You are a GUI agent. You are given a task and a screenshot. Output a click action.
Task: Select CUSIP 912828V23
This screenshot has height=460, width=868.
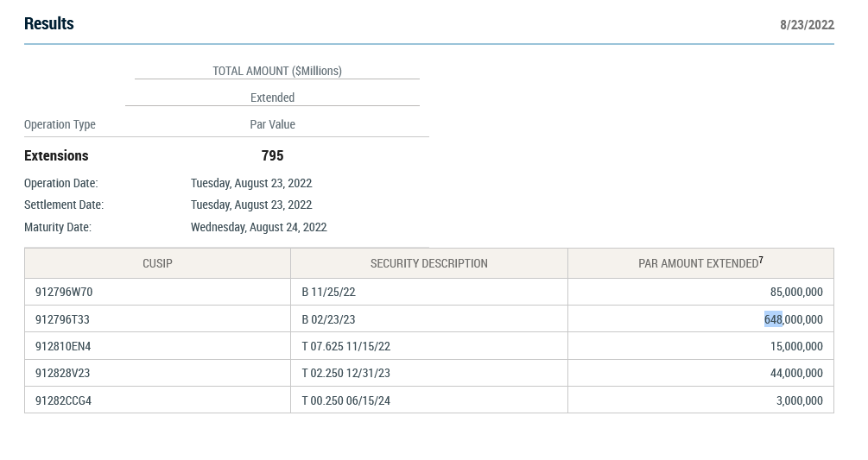62,373
